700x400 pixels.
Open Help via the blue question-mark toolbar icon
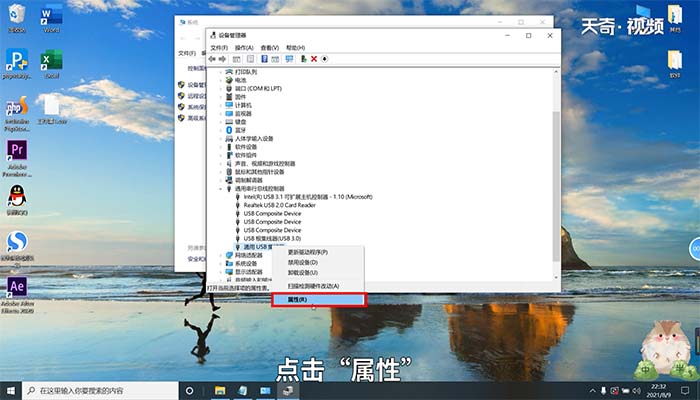(x=264, y=59)
